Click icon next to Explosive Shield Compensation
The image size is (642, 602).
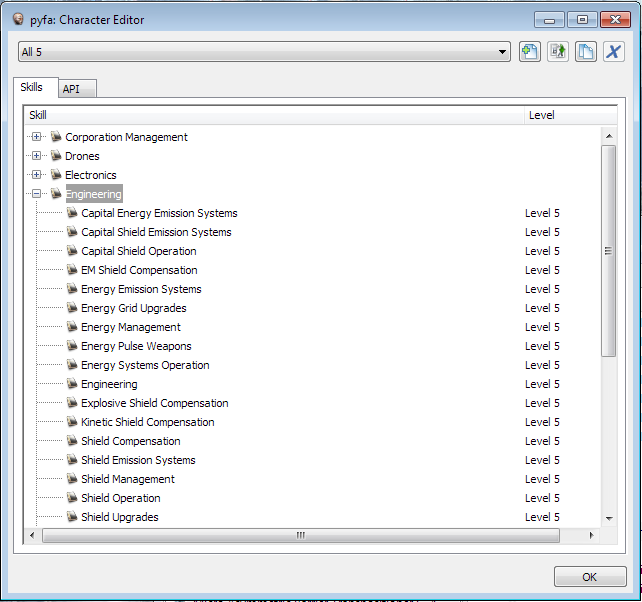point(72,402)
